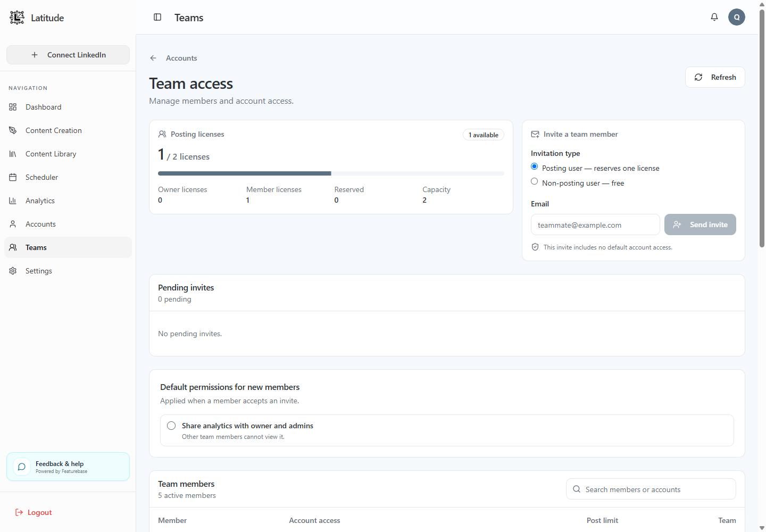Click the 'Team' column header
The height and width of the screenshot is (532, 766).
click(727, 520)
